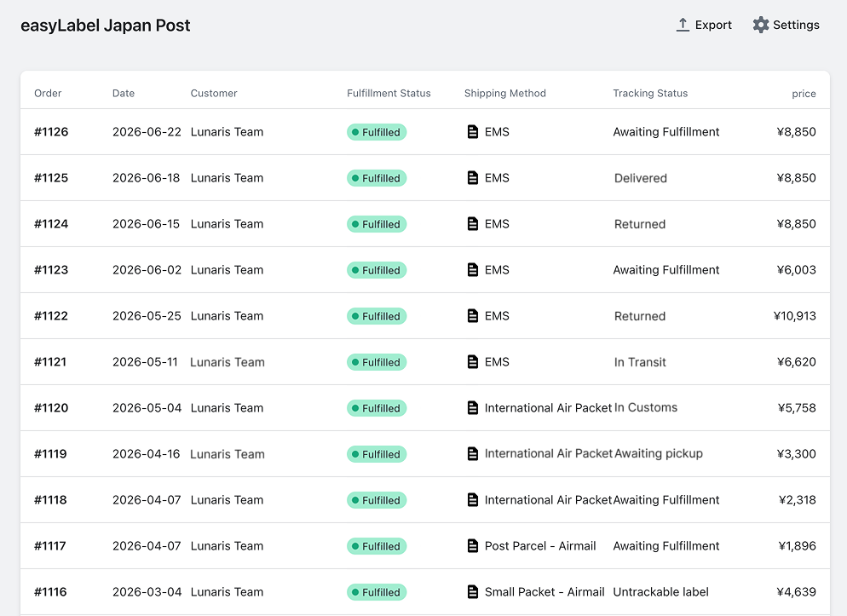The height and width of the screenshot is (616, 847).
Task: Click the In Customs tracking status
Action: [x=646, y=407]
